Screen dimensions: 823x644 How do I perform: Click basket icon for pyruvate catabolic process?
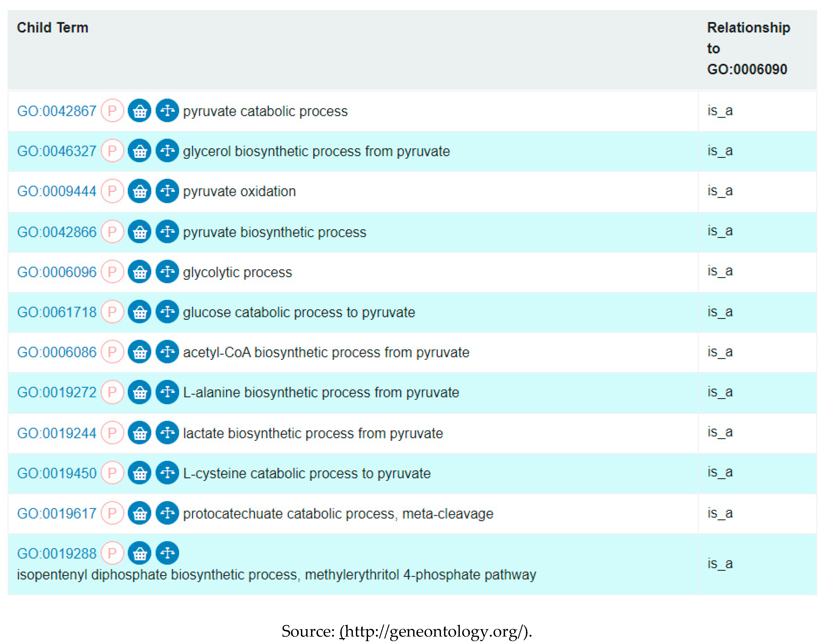139,111
